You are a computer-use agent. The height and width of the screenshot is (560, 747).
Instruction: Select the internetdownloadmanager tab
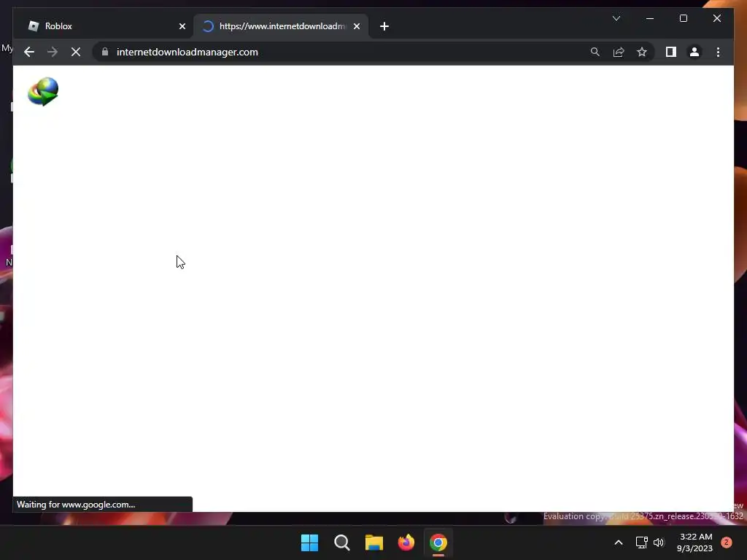click(x=281, y=26)
